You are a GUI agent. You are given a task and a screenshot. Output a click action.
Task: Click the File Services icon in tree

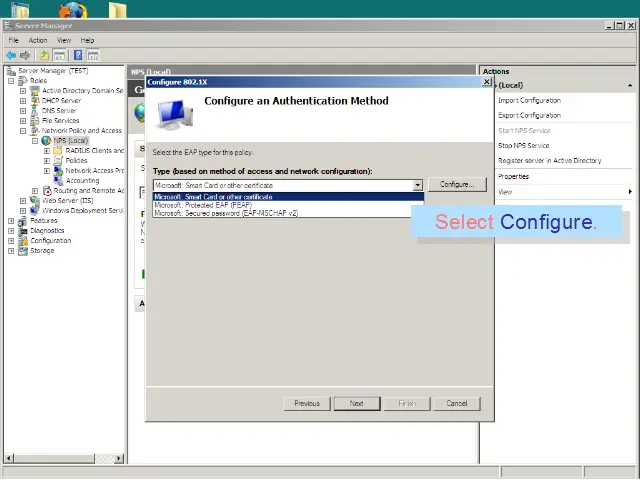(35, 121)
